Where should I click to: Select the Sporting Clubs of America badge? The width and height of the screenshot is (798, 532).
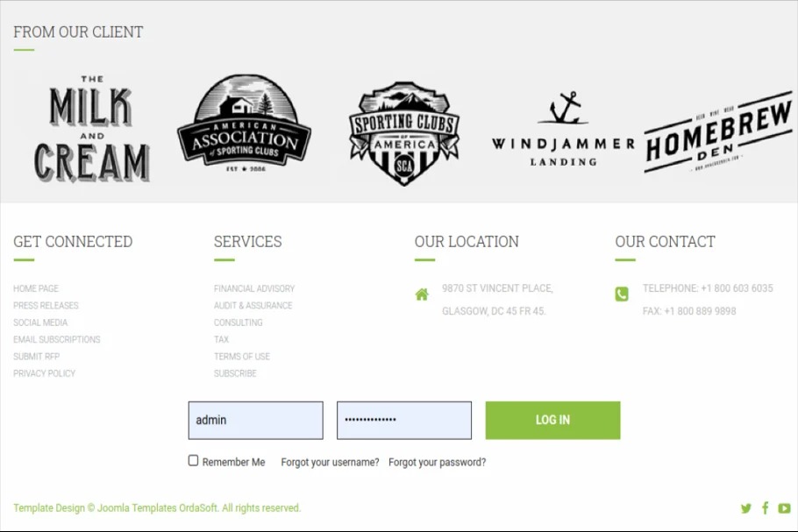[x=404, y=134]
